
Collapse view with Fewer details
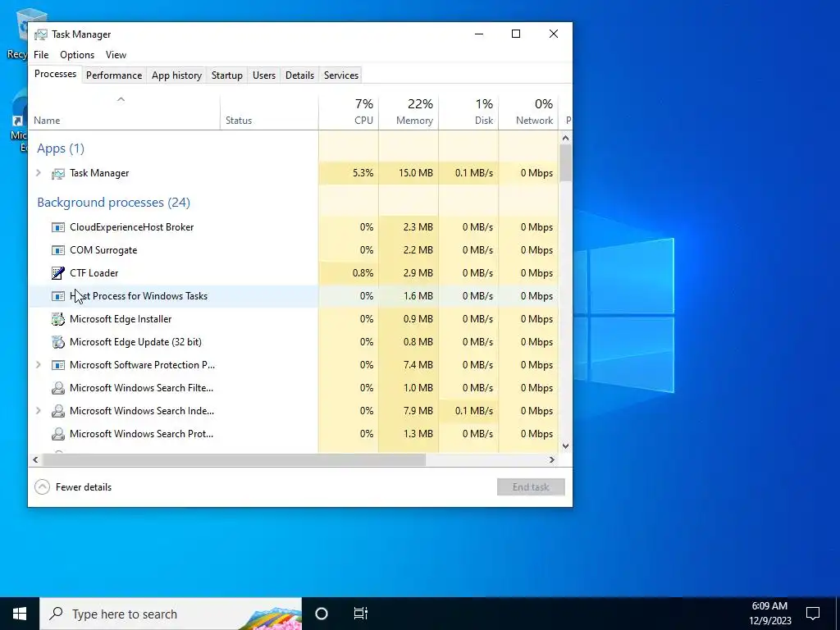[x=73, y=487]
